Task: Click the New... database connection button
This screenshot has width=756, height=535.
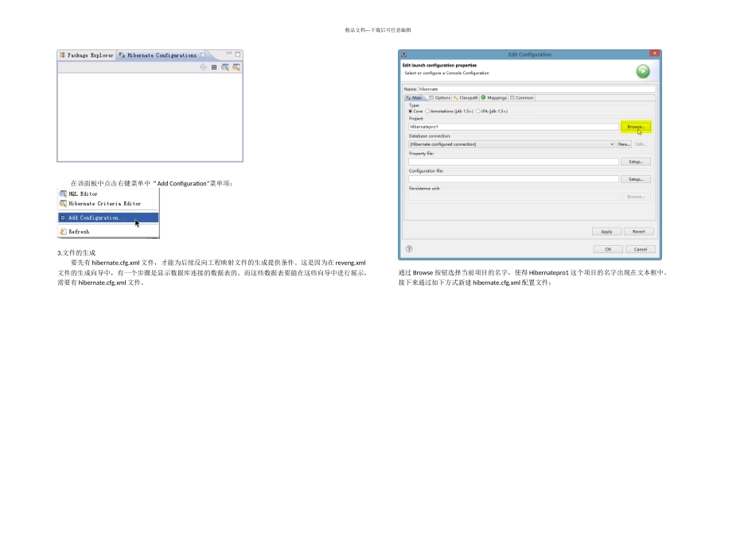Action: tap(624, 144)
